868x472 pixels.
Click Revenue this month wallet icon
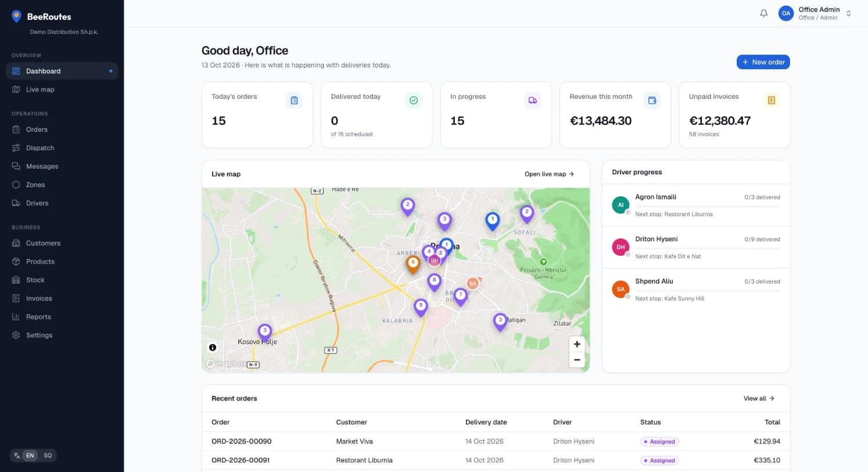[x=652, y=101]
